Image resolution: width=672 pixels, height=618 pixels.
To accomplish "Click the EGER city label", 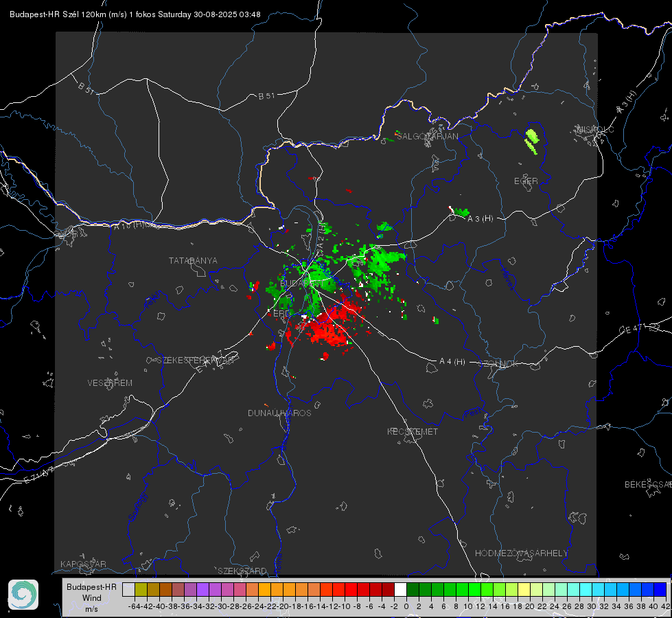I will click(x=526, y=181).
